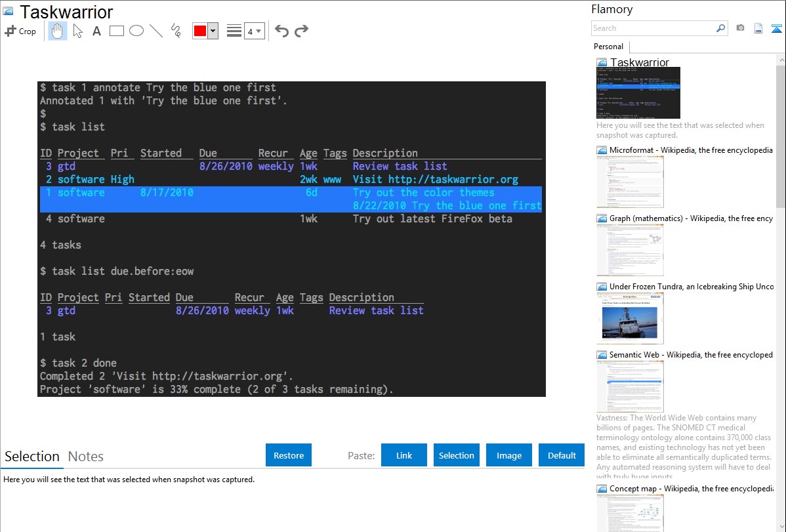Select the ellipse shape tool
The height and width of the screenshot is (532, 786).
[136, 31]
